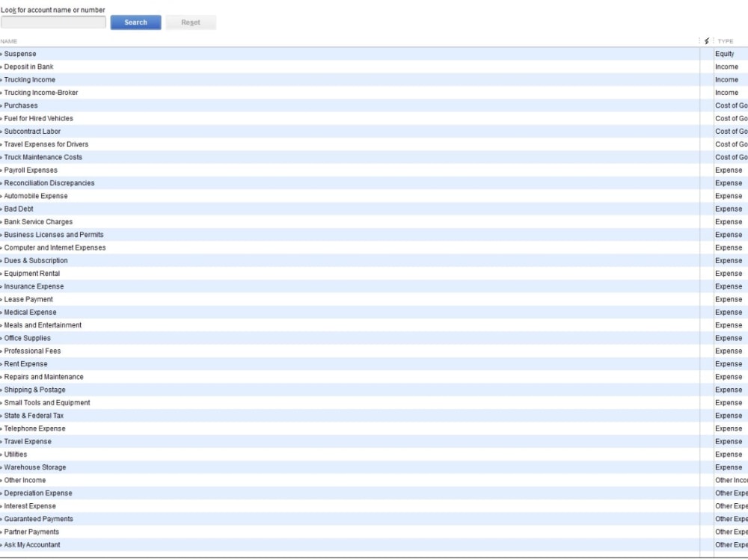This screenshot has height=560, width=748.
Task: Select the Insurance Expense account name
Action: [34, 286]
